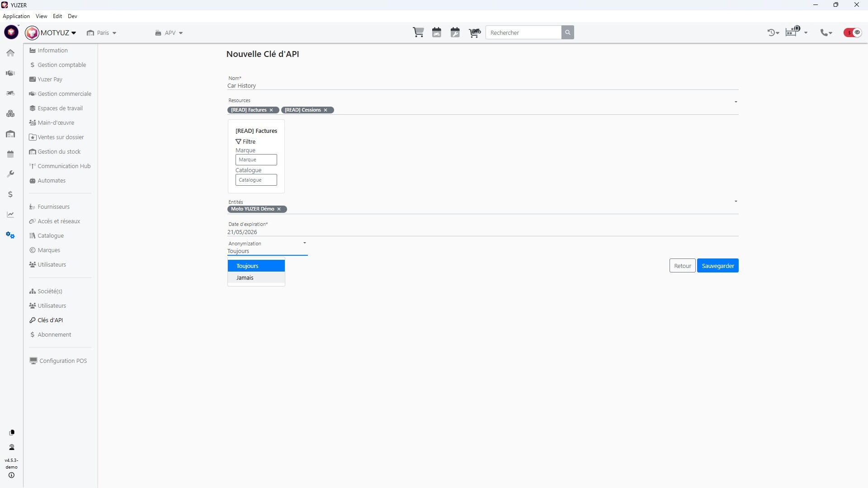The height and width of the screenshot is (488, 868).
Task: Open the Paris location dropdown
Action: 103,33
